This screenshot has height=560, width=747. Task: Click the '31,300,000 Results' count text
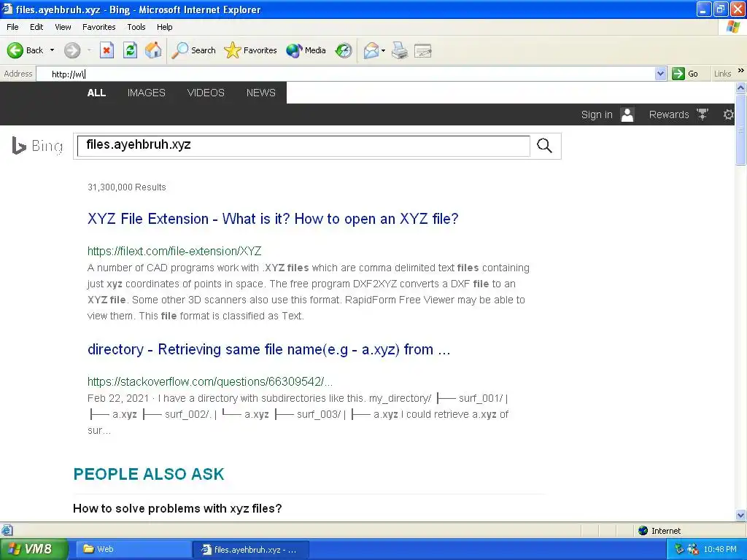point(127,187)
